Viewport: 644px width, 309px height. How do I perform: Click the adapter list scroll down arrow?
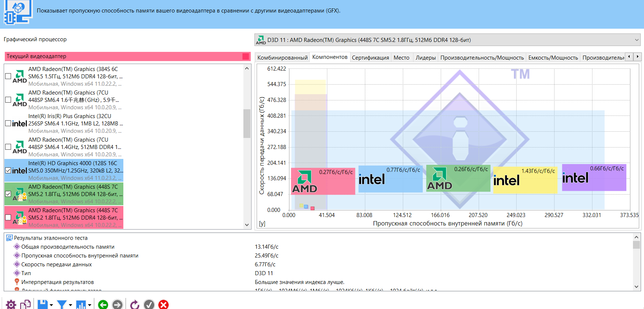click(247, 225)
